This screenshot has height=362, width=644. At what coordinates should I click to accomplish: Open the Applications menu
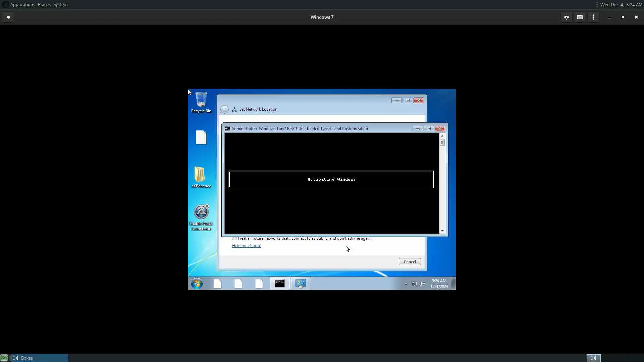(x=22, y=4)
